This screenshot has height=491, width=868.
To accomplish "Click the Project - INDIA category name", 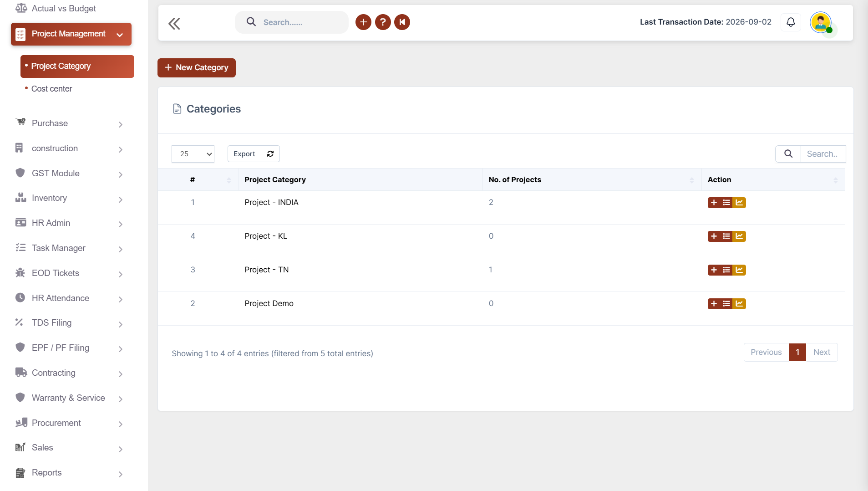I will click(271, 202).
